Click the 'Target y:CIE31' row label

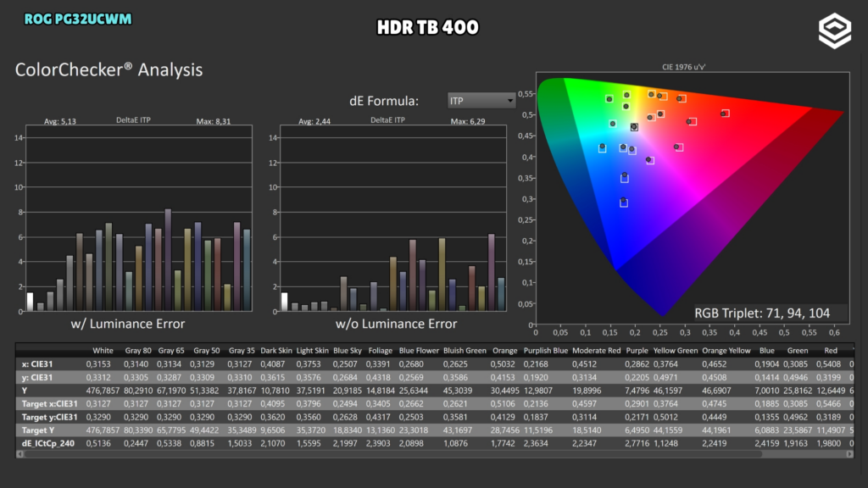coord(50,417)
